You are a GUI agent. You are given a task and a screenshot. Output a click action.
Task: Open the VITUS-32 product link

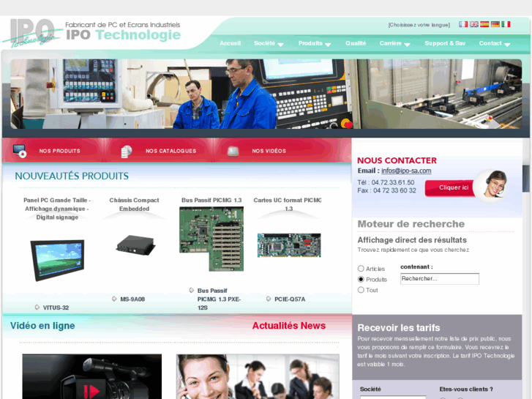(56, 307)
